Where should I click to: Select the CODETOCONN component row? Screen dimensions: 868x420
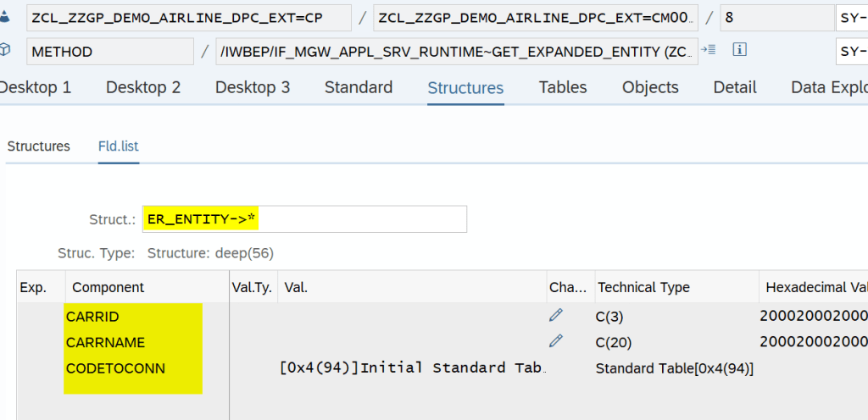pos(115,368)
